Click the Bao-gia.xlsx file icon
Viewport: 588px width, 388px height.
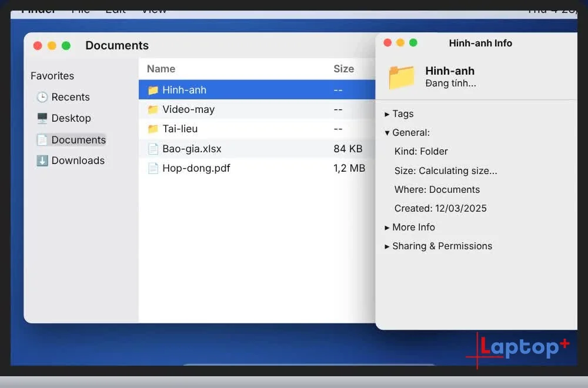click(x=153, y=149)
